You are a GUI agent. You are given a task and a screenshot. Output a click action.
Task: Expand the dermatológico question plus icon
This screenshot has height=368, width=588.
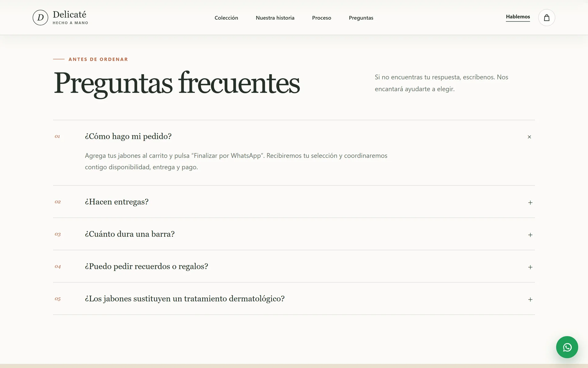click(x=530, y=299)
